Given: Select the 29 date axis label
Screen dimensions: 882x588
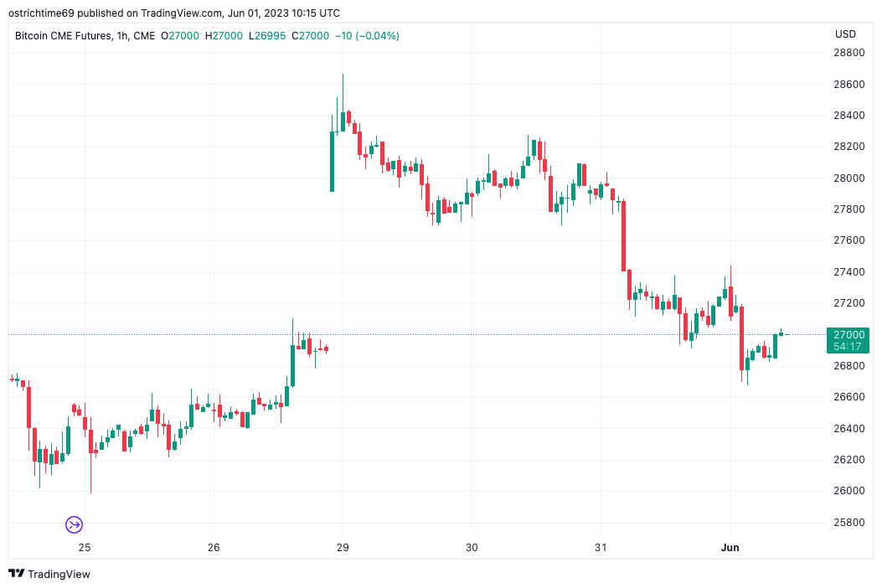Looking at the screenshot, I should [343, 547].
